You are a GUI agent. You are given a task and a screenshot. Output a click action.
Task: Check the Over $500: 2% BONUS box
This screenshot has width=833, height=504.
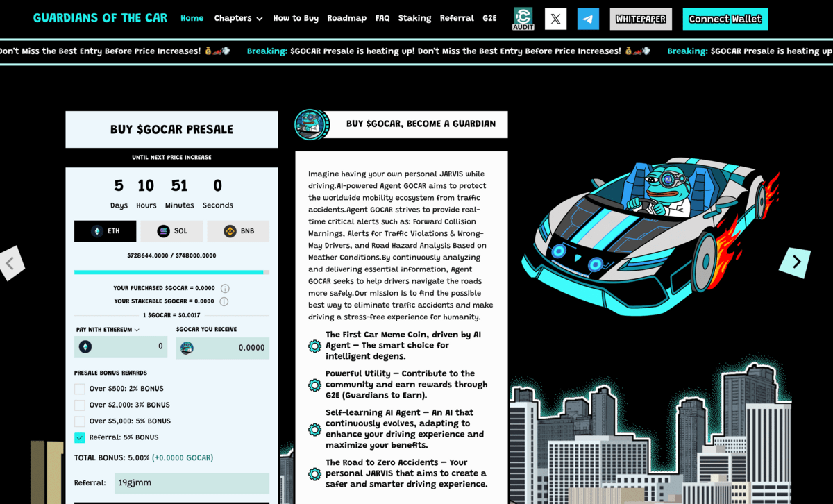pyautogui.click(x=80, y=389)
